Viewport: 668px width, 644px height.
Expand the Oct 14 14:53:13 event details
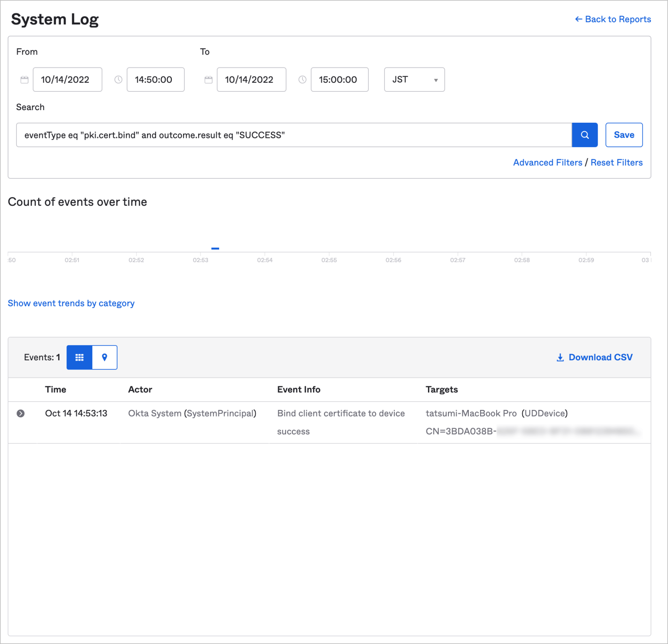coord(20,413)
